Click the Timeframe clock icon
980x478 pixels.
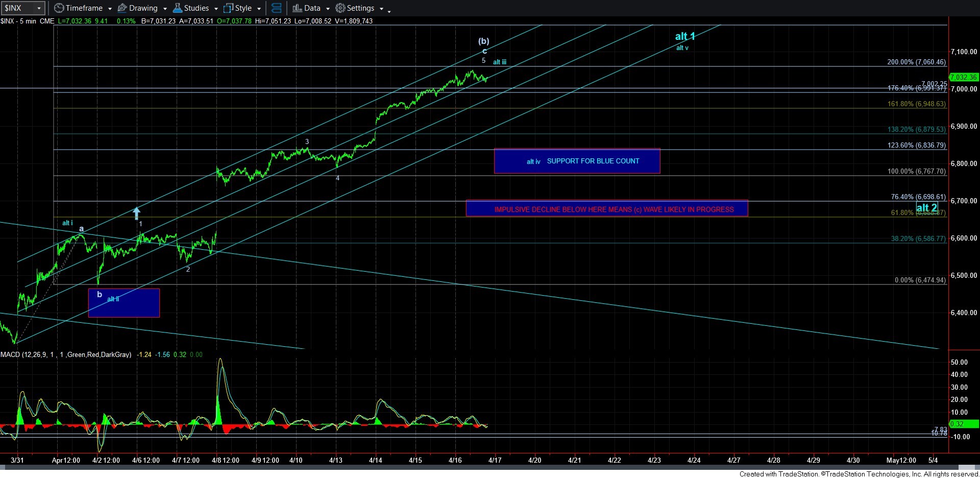(x=59, y=8)
